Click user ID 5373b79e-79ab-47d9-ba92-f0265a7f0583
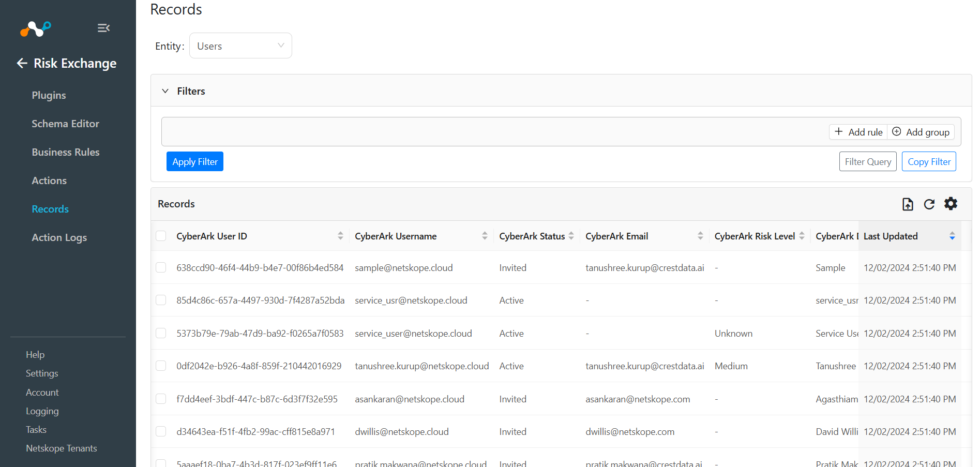980x467 pixels. pyautogui.click(x=260, y=333)
